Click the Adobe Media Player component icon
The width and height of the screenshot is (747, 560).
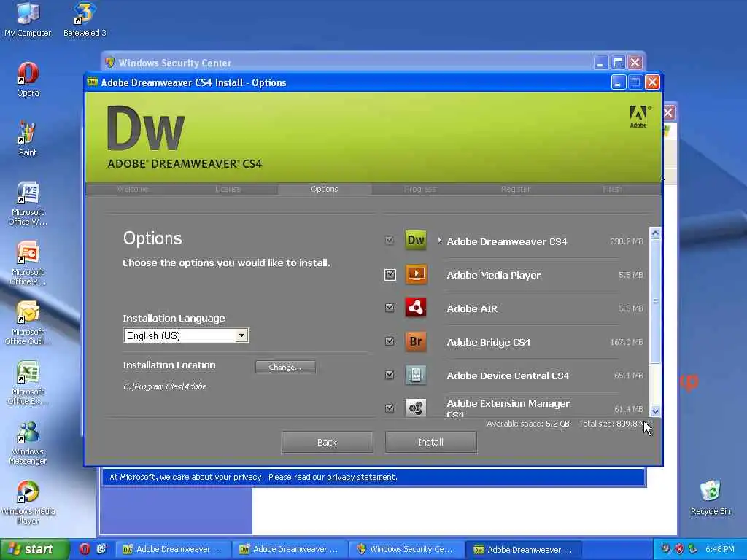[x=416, y=274]
